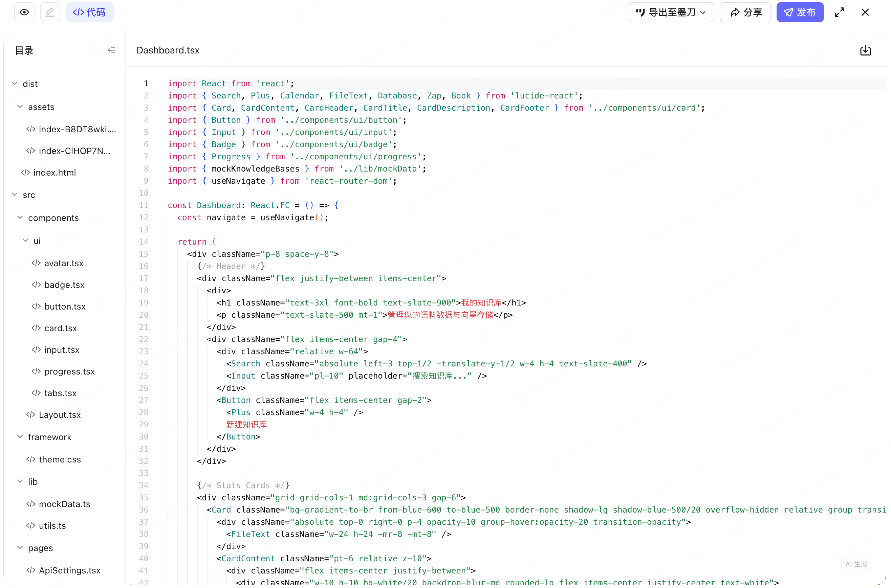Open tabs.tsx file
The width and height of the screenshot is (891, 588).
tap(54, 393)
